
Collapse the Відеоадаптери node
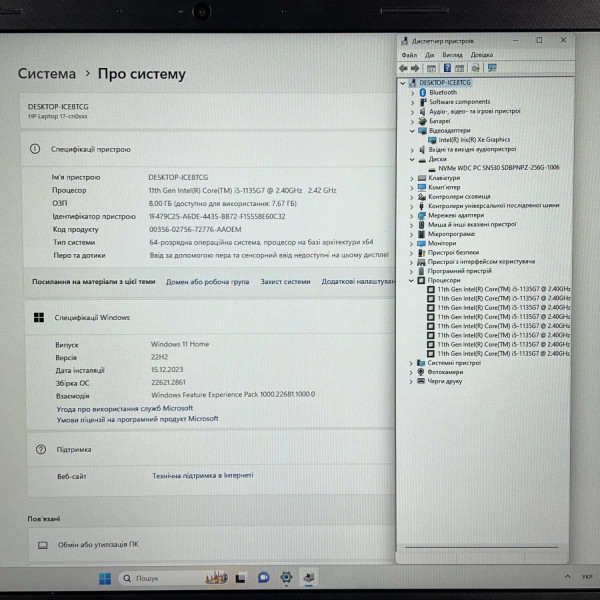412,131
